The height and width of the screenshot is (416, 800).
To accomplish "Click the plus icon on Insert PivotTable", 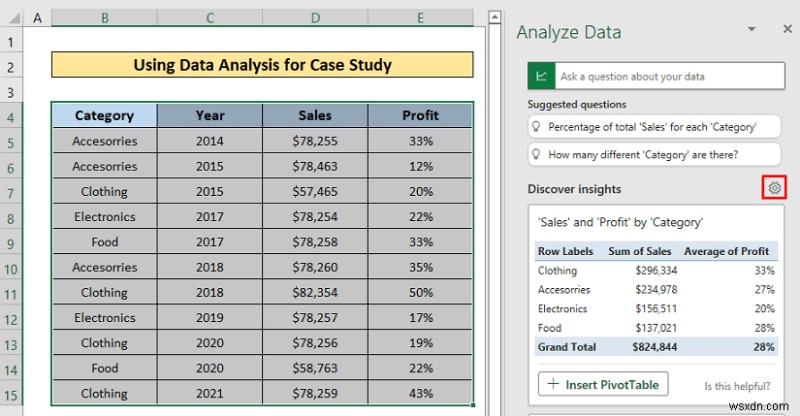I will [x=551, y=384].
